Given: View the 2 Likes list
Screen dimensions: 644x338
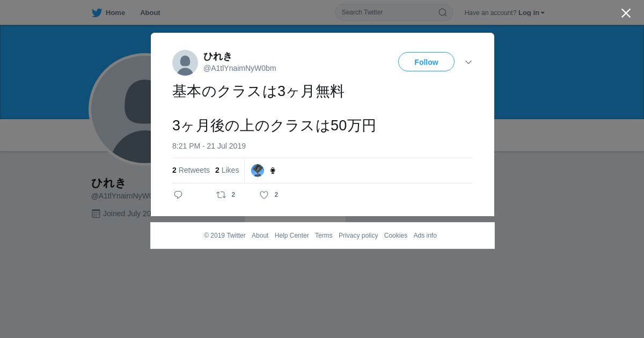Looking at the screenshot, I should [x=227, y=170].
